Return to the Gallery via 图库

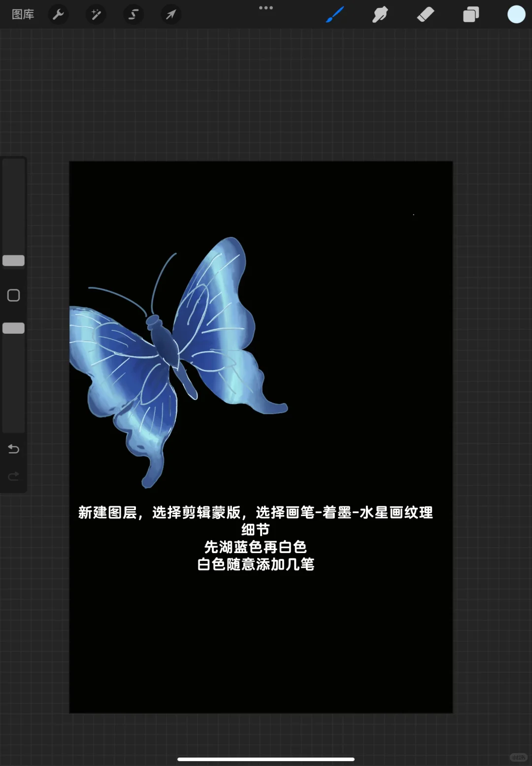23,14
